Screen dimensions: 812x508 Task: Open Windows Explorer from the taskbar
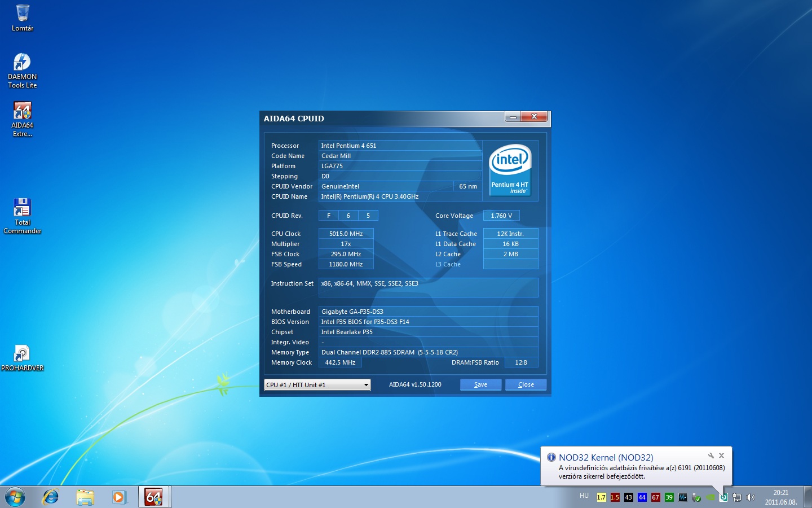[85, 497]
